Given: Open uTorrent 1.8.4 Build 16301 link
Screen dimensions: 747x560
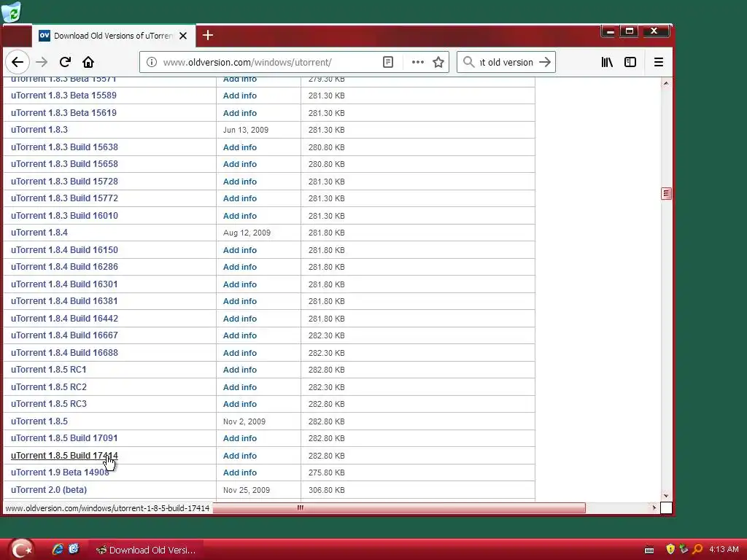Looking at the screenshot, I should (x=64, y=284).
